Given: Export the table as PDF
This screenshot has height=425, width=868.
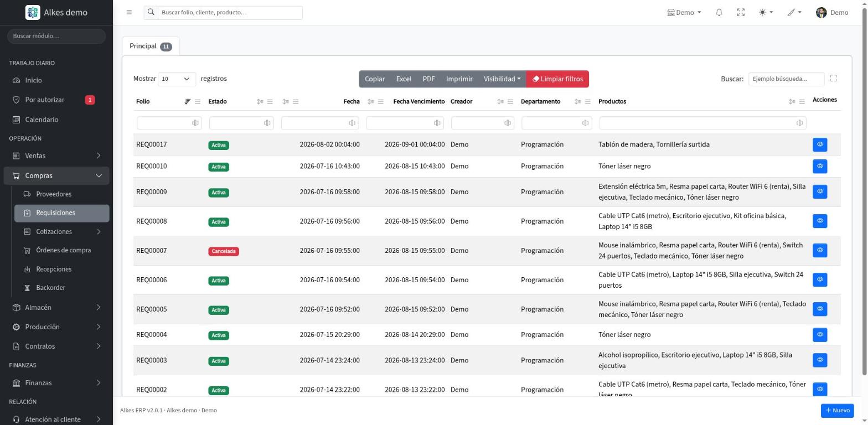Looking at the screenshot, I should coord(428,79).
